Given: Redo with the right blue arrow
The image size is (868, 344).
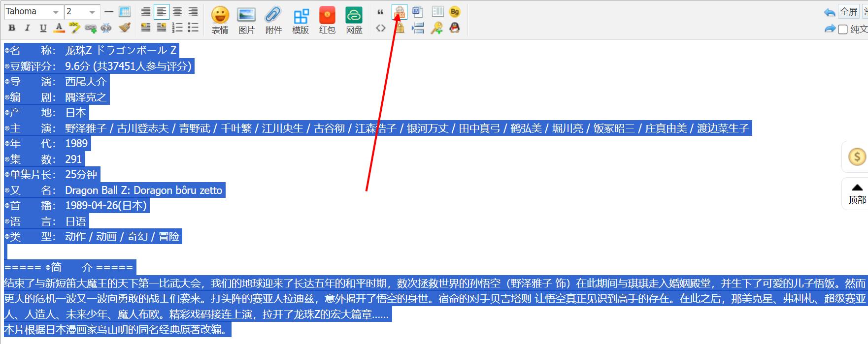Looking at the screenshot, I should (830, 29).
